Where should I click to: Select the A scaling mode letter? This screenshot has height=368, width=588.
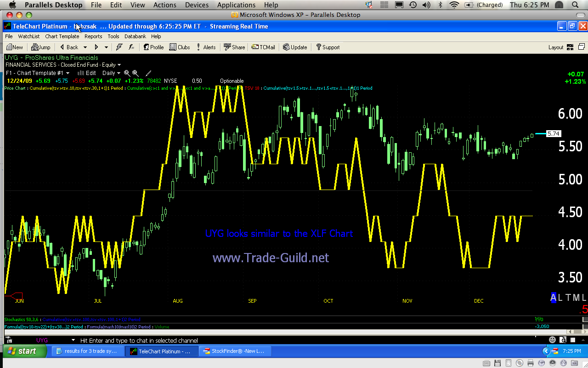pyautogui.click(x=554, y=298)
